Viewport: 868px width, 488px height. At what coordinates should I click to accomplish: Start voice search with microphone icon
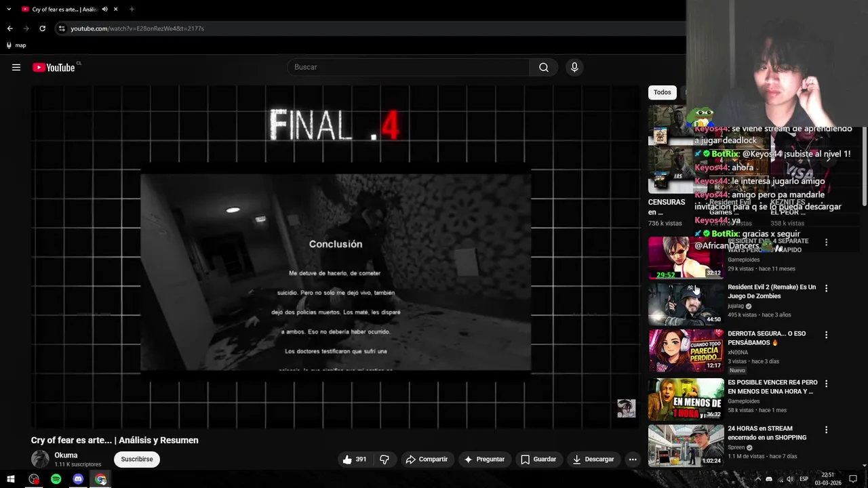[574, 67]
